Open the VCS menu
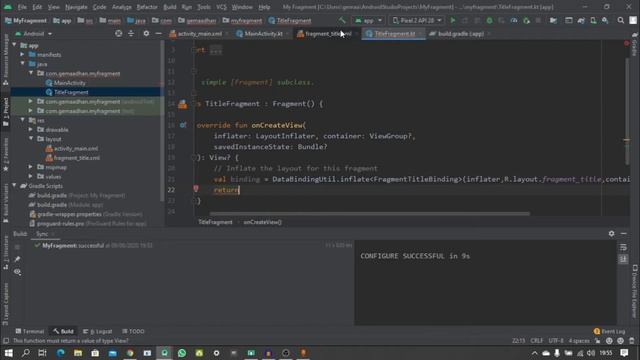 (221, 7)
